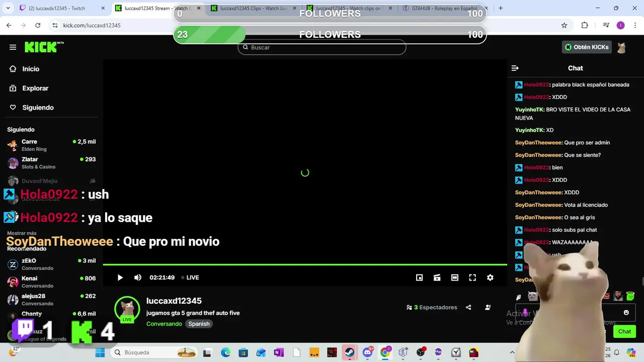Viewport: 644px width, 362px height.
Task: Open the Conversando category link
Action: (164, 324)
